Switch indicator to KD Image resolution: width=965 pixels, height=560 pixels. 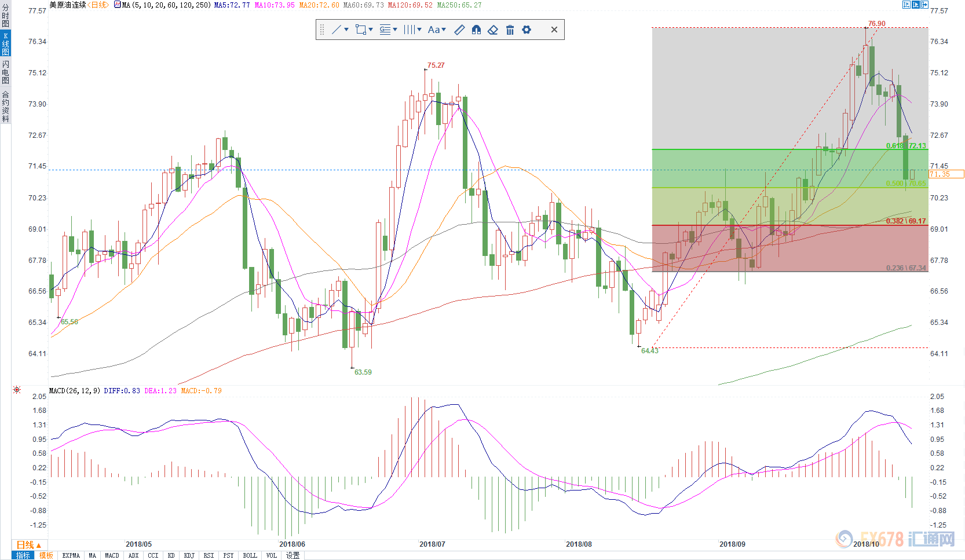171,555
